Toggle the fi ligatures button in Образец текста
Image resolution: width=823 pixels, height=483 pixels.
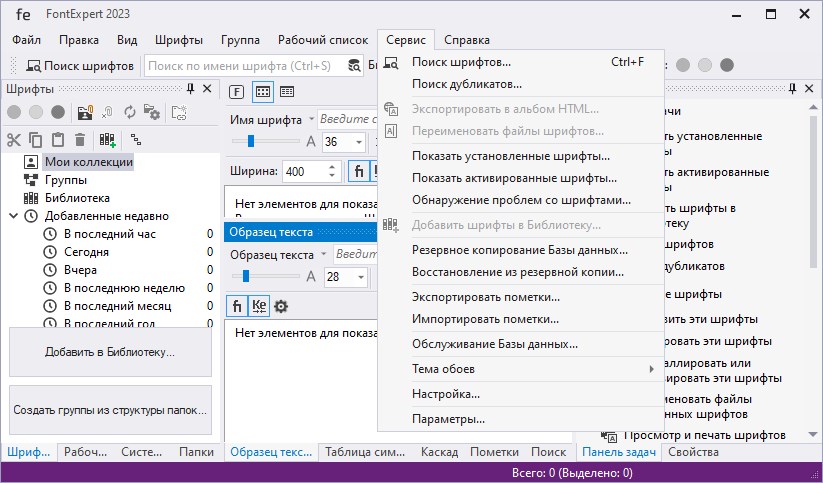237,306
